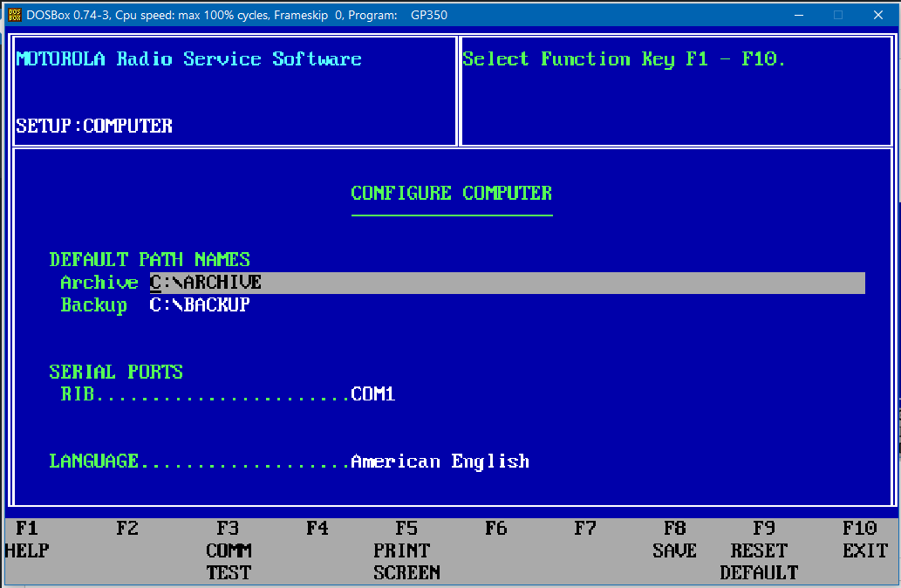The width and height of the screenshot is (901, 588).
Task: Click the CONFIGURE COMPUTER heading
Action: click(x=452, y=193)
